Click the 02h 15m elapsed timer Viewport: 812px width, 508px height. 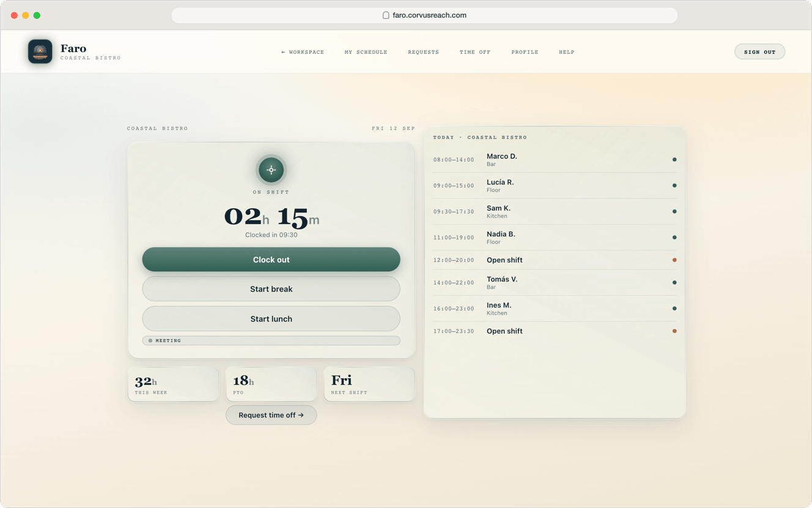point(271,216)
